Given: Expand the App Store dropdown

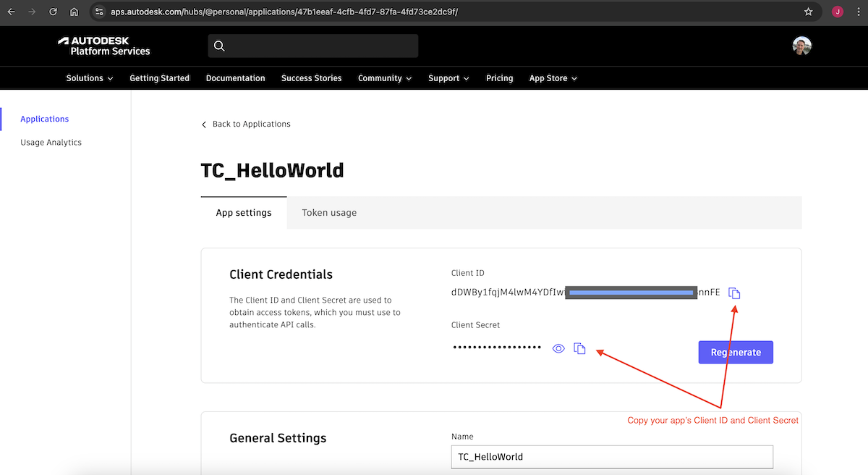Looking at the screenshot, I should coord(553,78).
